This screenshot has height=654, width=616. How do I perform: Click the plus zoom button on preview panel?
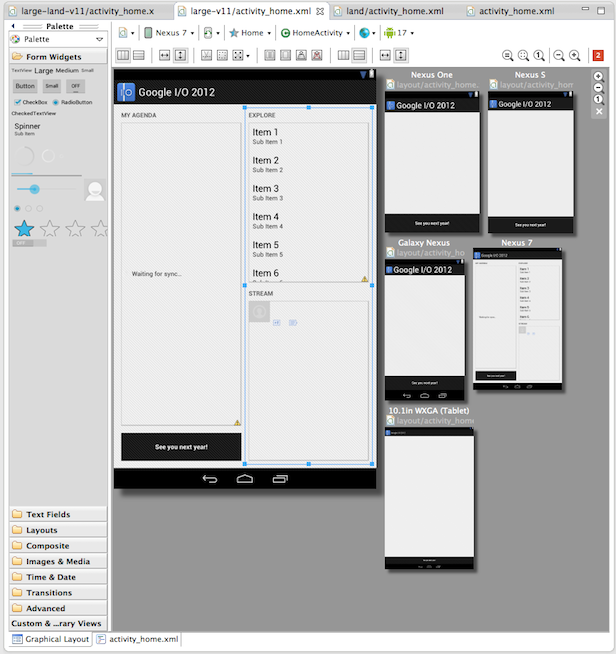(x=598, y=76)
